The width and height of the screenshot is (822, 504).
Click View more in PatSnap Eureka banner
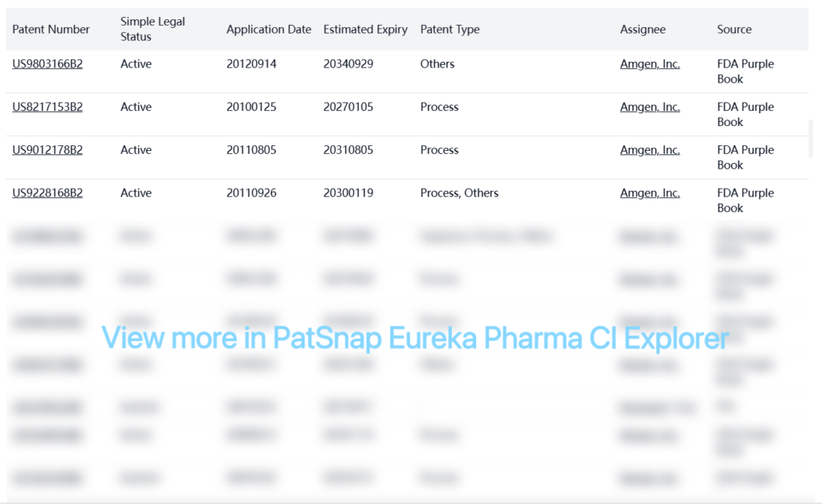[x=415, y=338]
